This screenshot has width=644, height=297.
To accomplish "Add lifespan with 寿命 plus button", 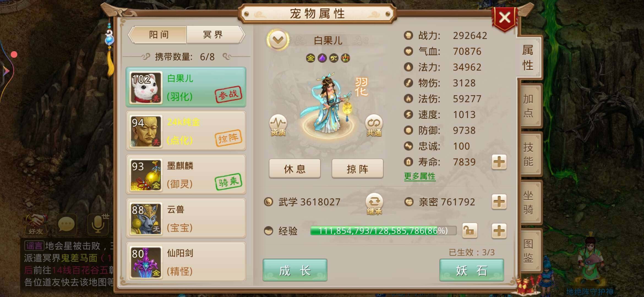I will pyautogui.click(x=499, y=162).
